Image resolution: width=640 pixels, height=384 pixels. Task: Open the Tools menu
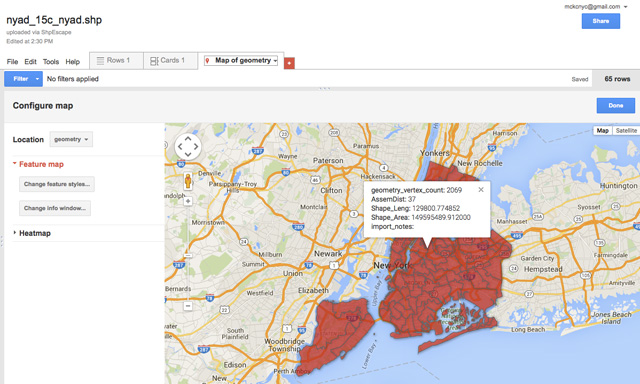click(51, 62)
